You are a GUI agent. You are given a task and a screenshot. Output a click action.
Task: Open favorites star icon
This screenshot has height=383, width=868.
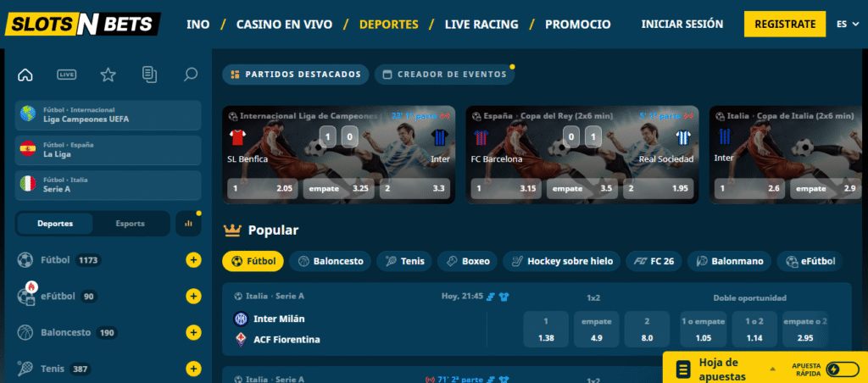[108, 75]
